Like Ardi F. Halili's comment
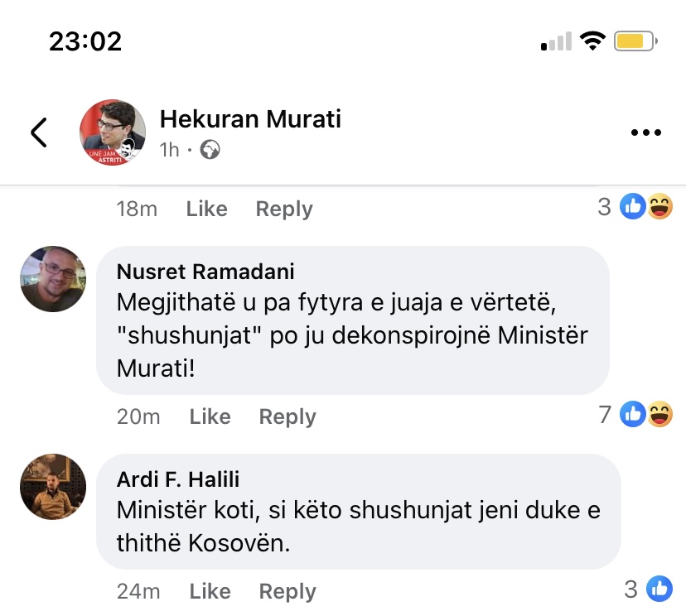 point(210,591)
